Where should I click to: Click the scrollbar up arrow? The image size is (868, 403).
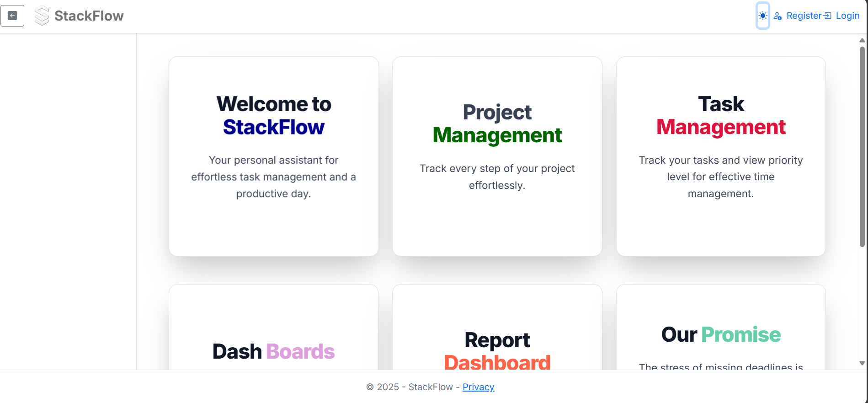(862, 41)
